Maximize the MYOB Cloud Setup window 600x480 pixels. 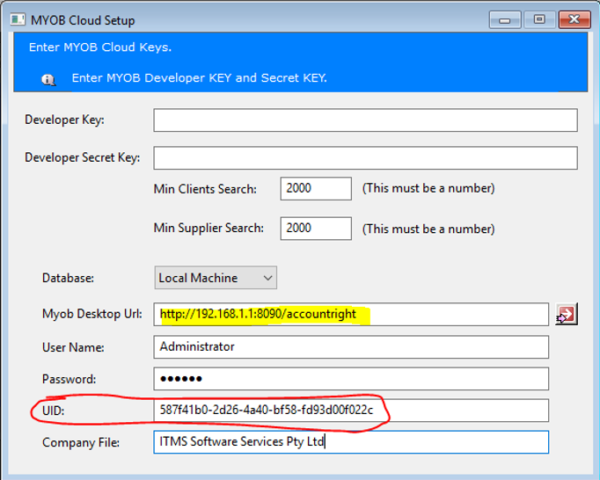click(x=539, y=18)
